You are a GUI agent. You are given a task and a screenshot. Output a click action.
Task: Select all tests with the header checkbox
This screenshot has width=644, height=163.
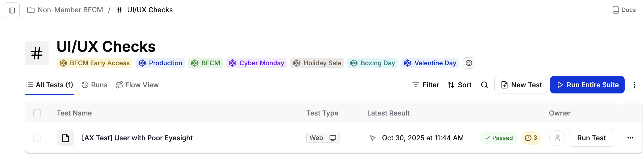point(37,113)
